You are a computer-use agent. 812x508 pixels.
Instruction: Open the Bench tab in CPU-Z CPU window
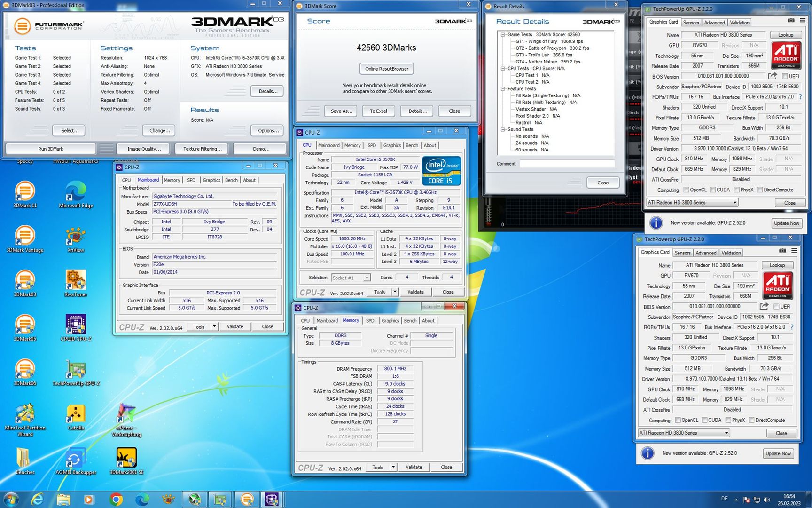click(x=412, y=145)
